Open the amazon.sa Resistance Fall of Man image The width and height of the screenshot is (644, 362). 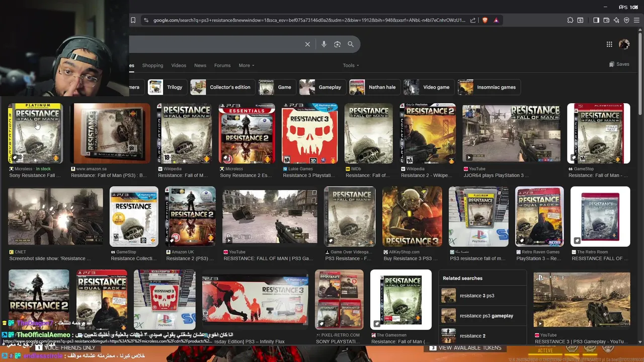111,133
